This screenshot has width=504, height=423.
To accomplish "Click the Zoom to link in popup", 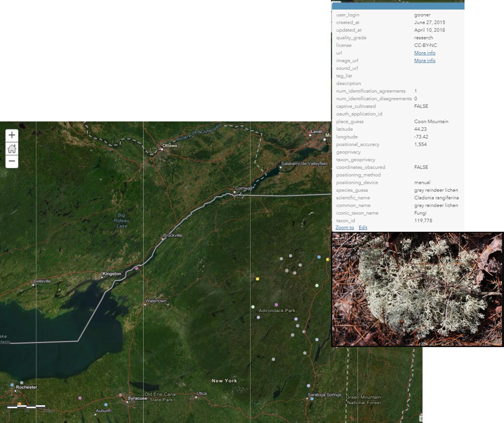I will (345, 228).
